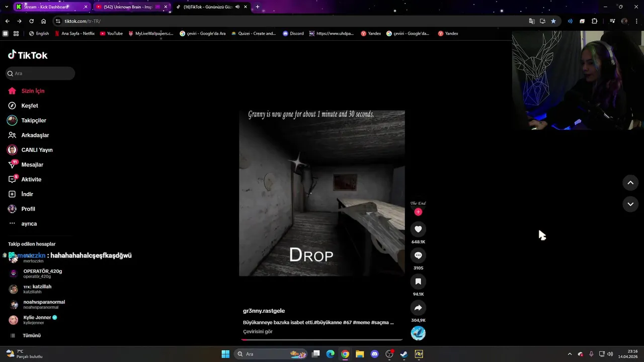Click the taskbar Ara search box
The image size is (644, 362).
point(271,354)
